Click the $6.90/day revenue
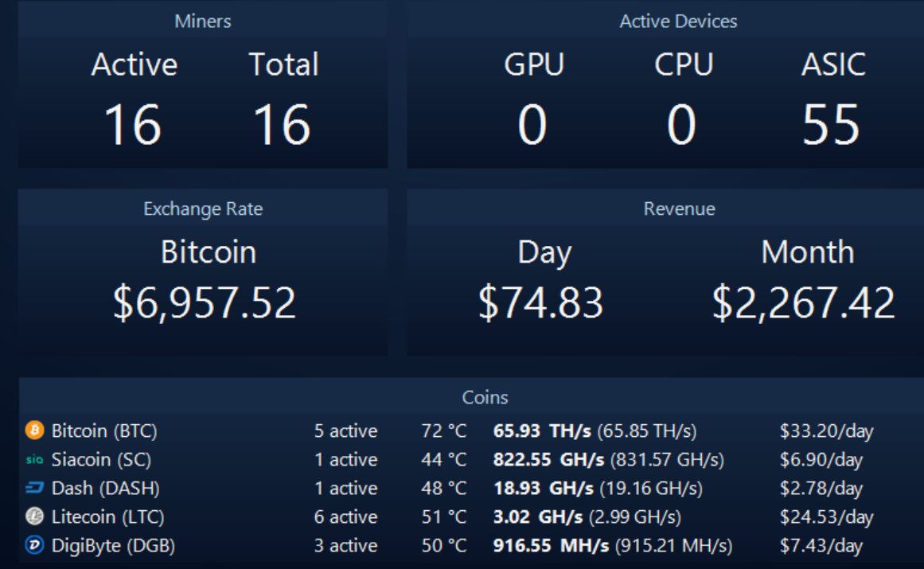 (821, 460)
